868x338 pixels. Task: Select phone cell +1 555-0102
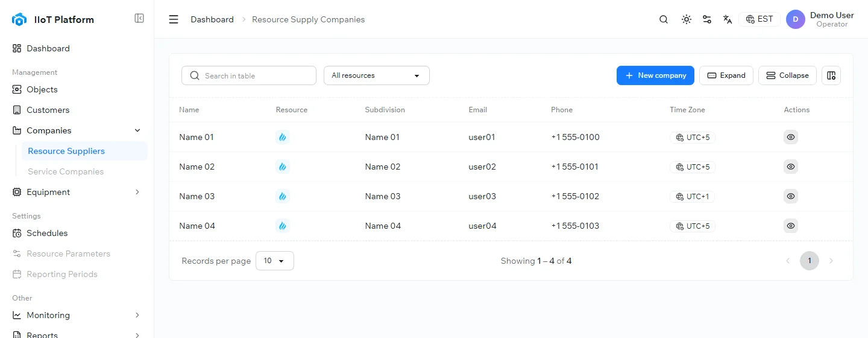pos(575,196)
